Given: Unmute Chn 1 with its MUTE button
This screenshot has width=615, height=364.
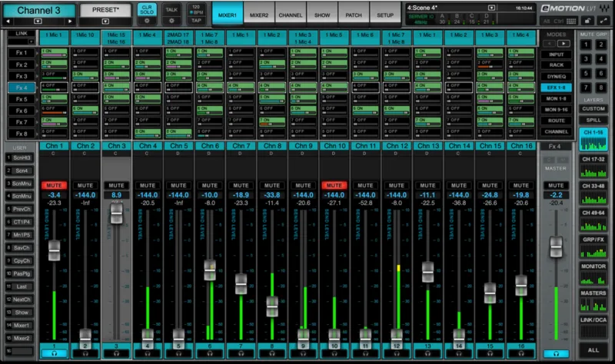Looking at the screenshot, I should [x=54, y=185].
